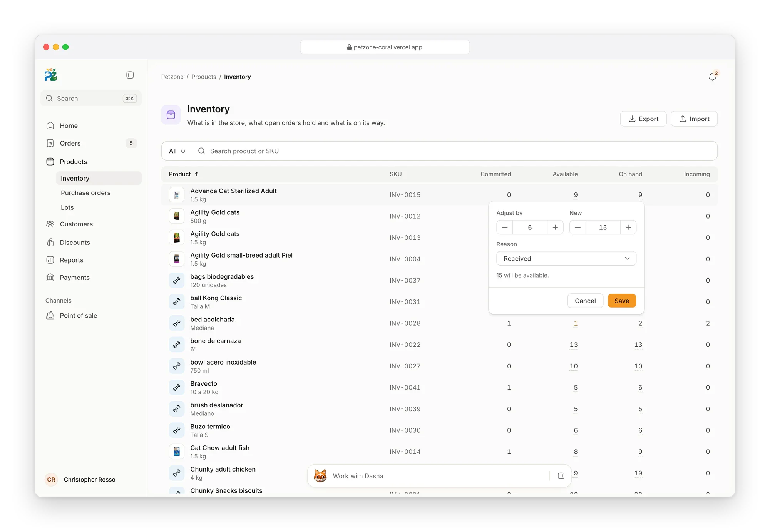
Task: Click the Bravecto product icon
Action: point(177,388)
